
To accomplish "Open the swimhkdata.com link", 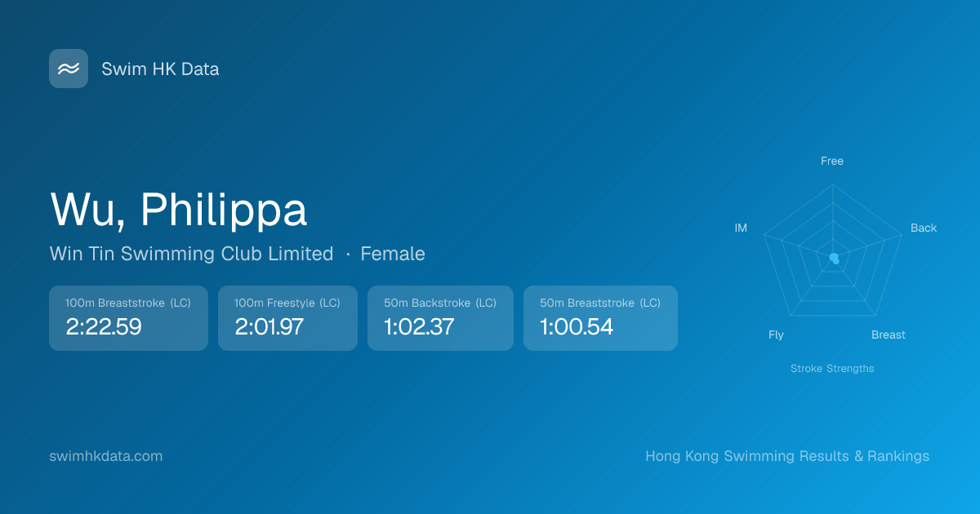I will click(106, 456).
